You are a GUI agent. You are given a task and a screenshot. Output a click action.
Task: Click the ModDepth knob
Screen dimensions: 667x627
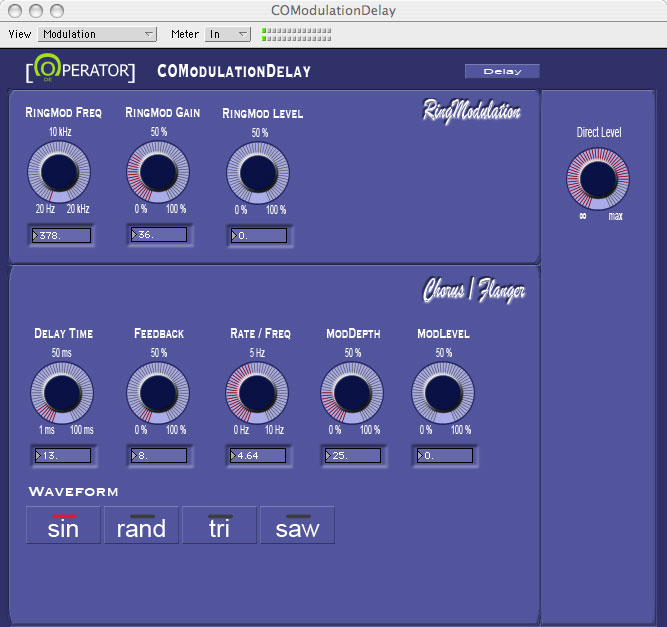tap(352, 393)
